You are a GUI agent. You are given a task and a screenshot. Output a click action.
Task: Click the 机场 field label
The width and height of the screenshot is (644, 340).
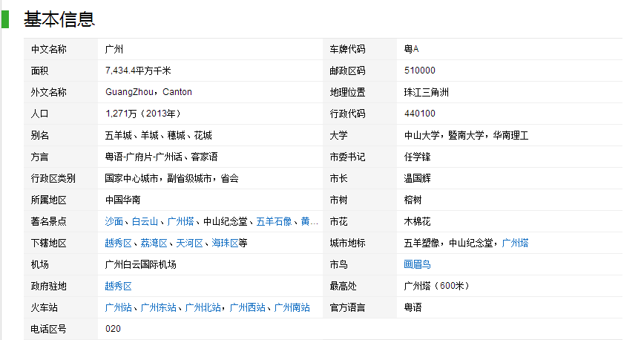(39, 264)
